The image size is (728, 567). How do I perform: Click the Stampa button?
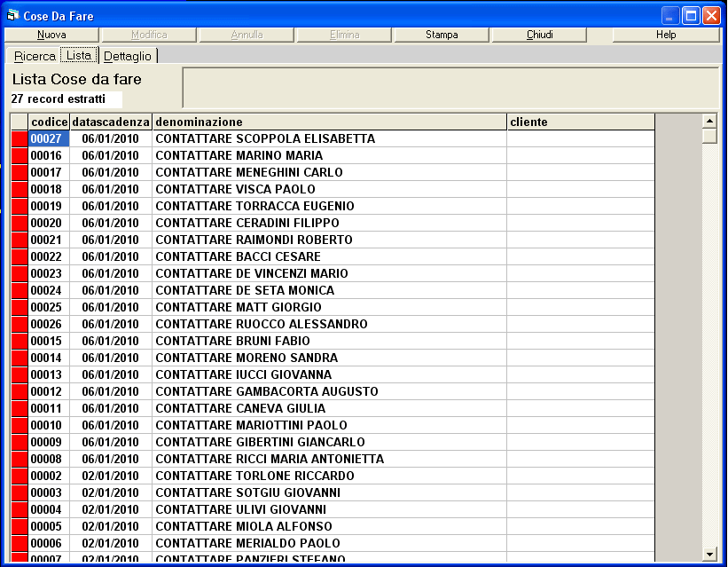pyautogui.click(x=442, y=35)
